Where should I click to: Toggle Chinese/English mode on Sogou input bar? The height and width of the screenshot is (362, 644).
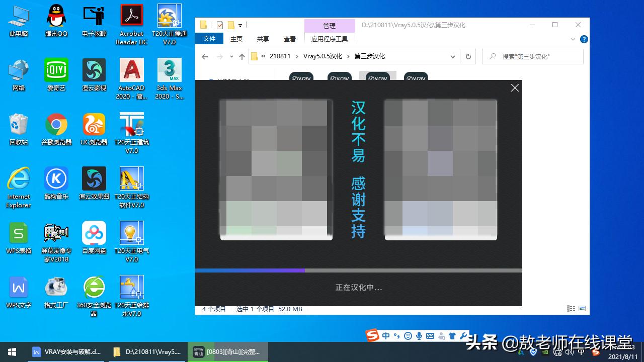click(385, 336)
